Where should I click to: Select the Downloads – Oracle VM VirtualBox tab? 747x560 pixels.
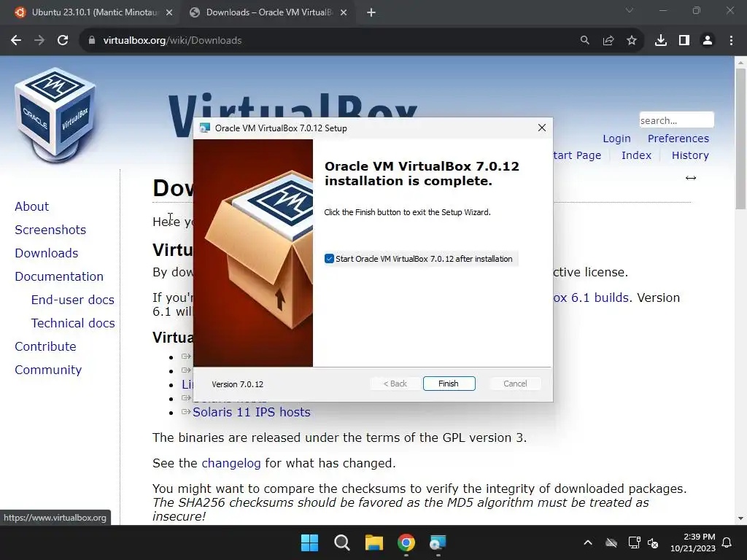click(x=268, y=12)
